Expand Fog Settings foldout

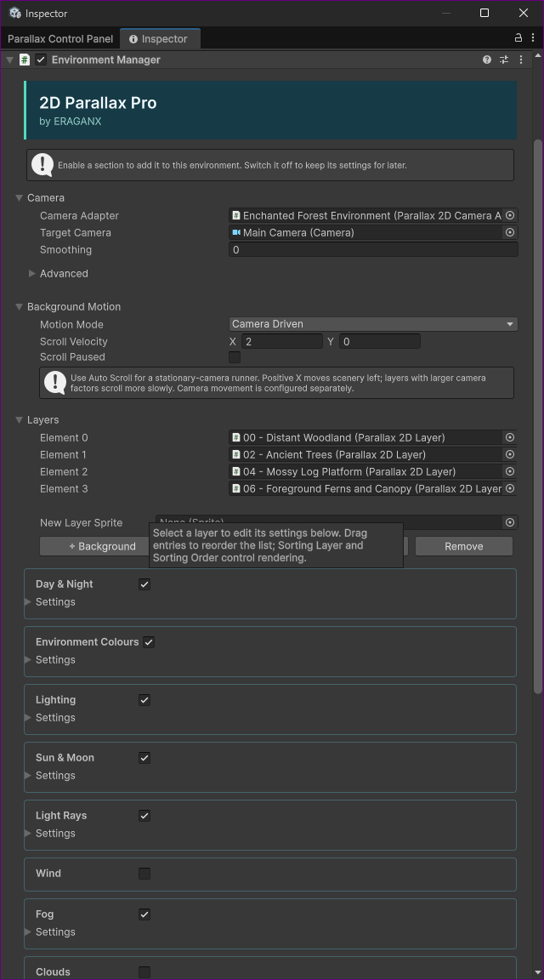click(x=27, y=932)
